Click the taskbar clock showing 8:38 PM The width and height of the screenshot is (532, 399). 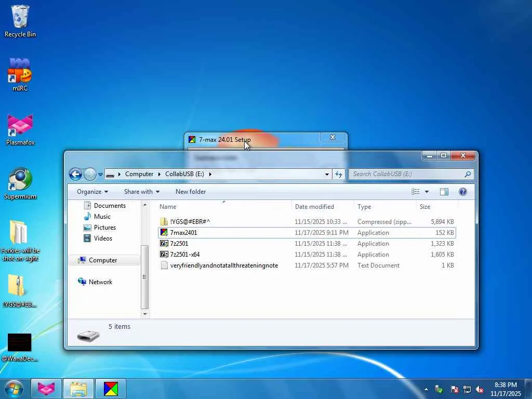coord(506,389)
